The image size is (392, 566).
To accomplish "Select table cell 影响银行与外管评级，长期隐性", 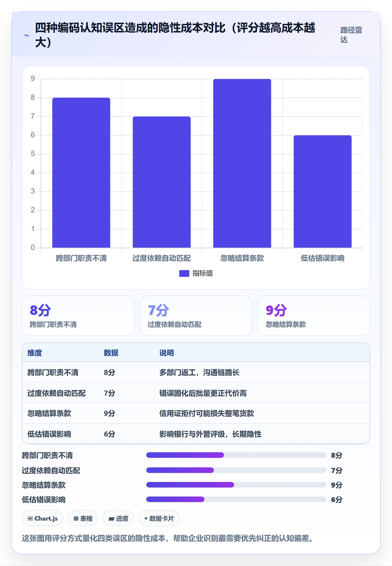I will [210, 434].
